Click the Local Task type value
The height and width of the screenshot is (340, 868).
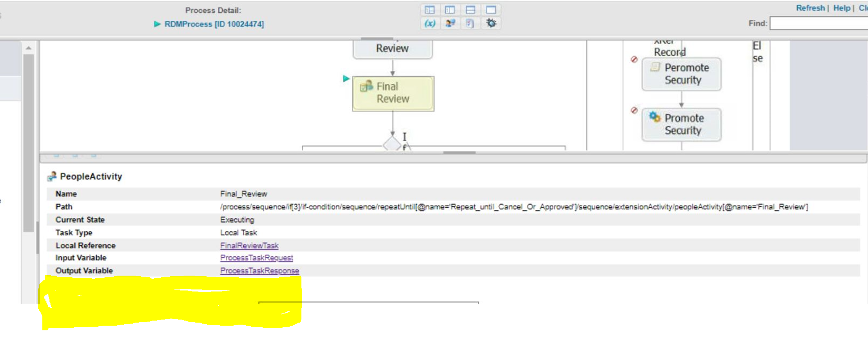point(239,232)
